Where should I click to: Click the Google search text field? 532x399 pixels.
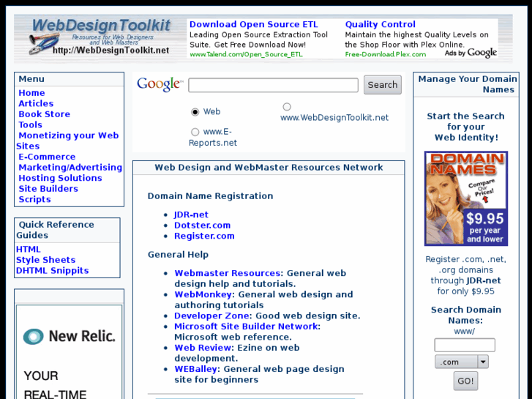273,86
